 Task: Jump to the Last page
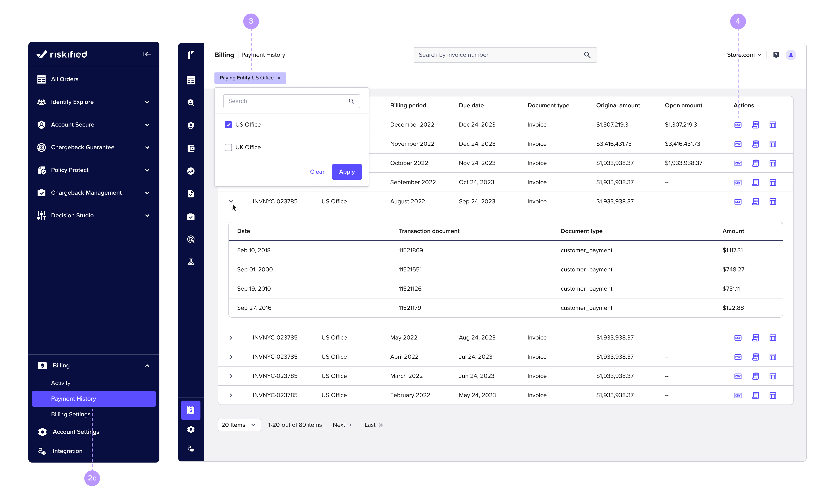373,425
